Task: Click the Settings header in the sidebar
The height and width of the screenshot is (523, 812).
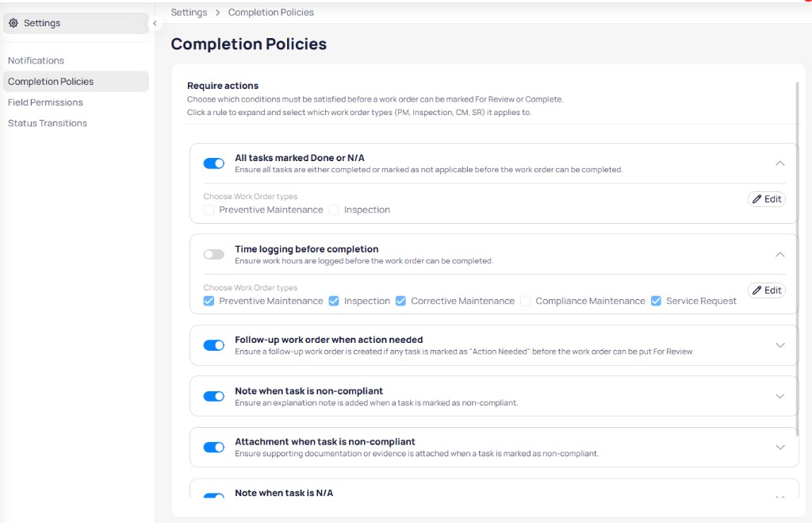Action: click(x=75, y=23)
